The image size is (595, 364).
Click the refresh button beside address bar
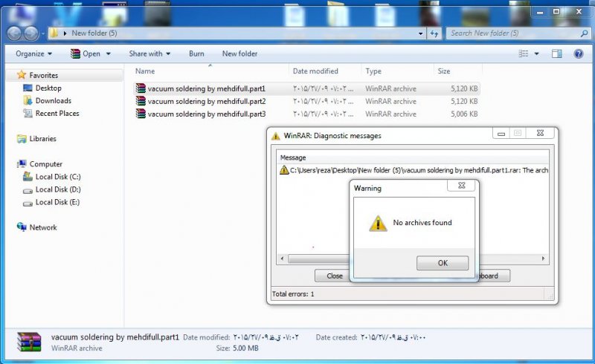click(x=434, y=33)
